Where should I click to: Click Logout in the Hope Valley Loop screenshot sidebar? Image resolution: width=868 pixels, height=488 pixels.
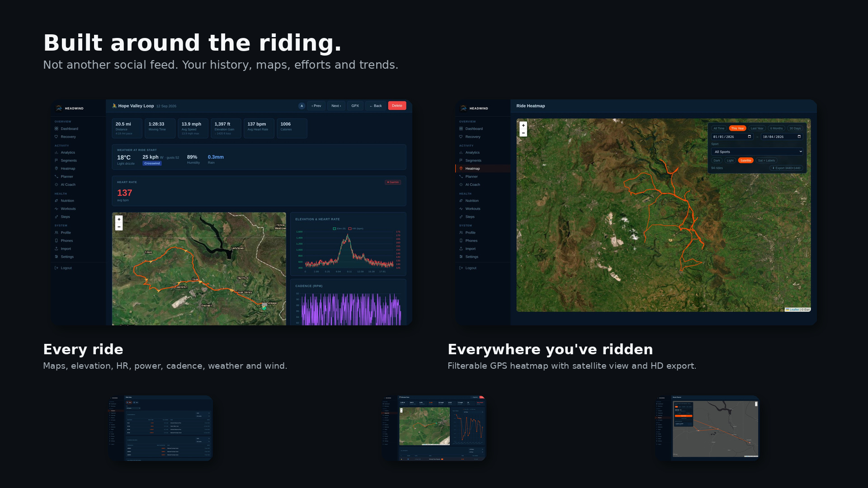coord(66,268)
